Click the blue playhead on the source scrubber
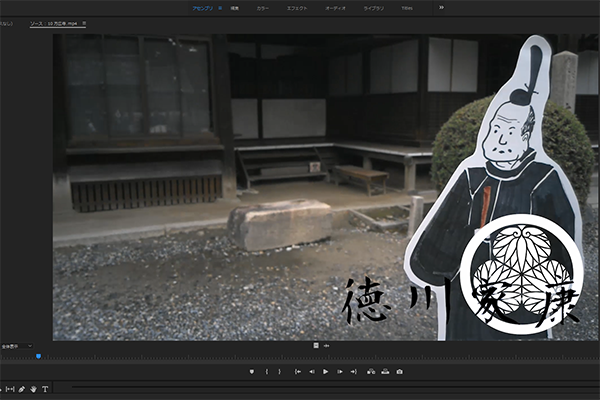 (x=38, y=356)
